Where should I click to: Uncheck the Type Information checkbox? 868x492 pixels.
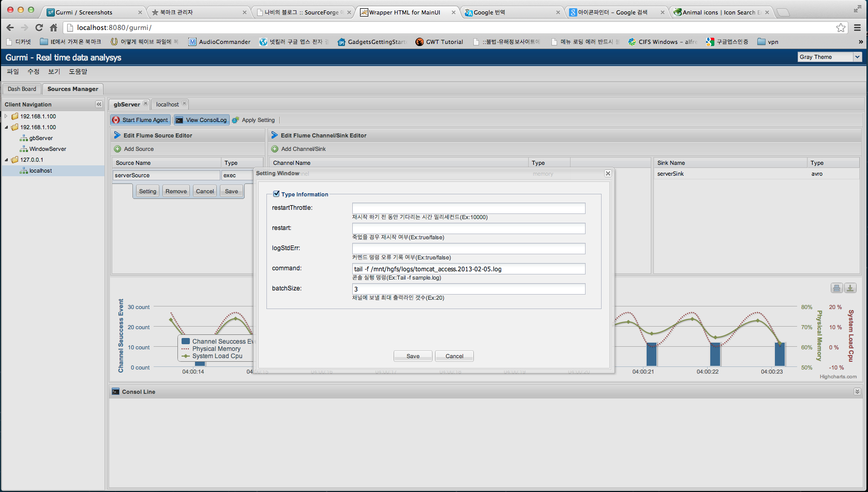276,193
